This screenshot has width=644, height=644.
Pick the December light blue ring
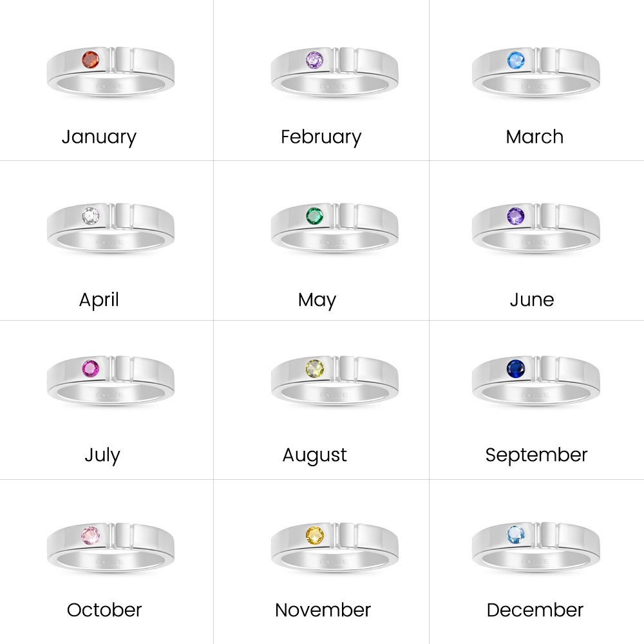click(x=535, y=547)
